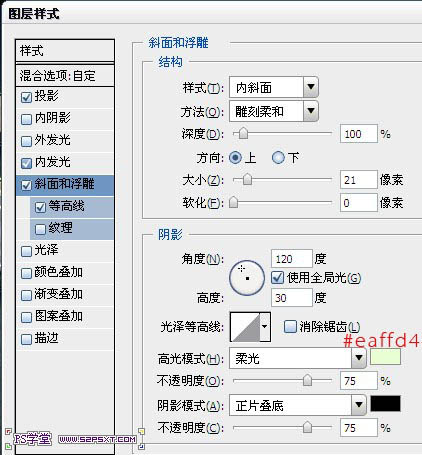Open the 高光模式 dropdown showing 柔光
The height and width of the screenshot is (455, 422).
click(x=298, y=358)
